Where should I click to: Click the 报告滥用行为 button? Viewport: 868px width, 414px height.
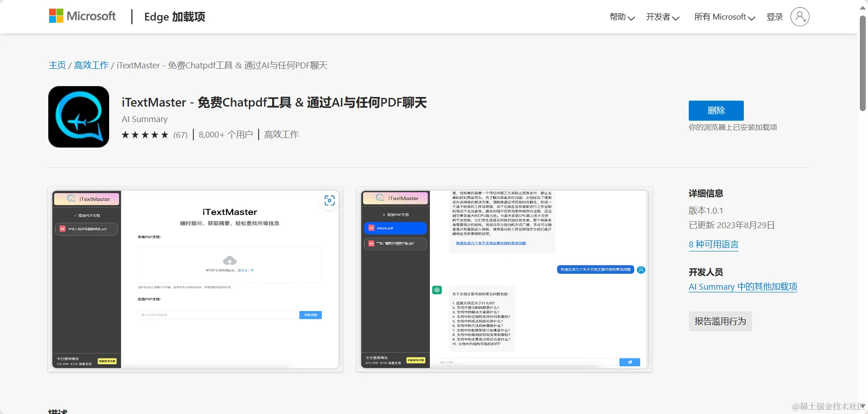[720, 321]
